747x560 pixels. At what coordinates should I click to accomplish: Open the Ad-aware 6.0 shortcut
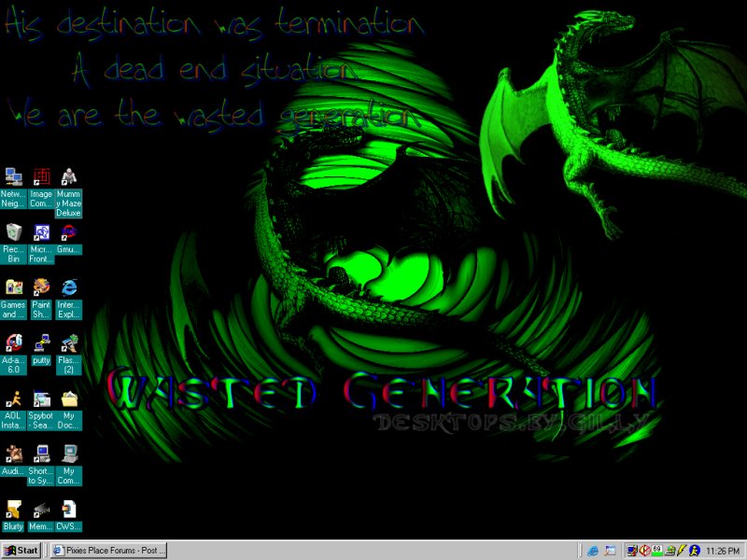(14, 343)
